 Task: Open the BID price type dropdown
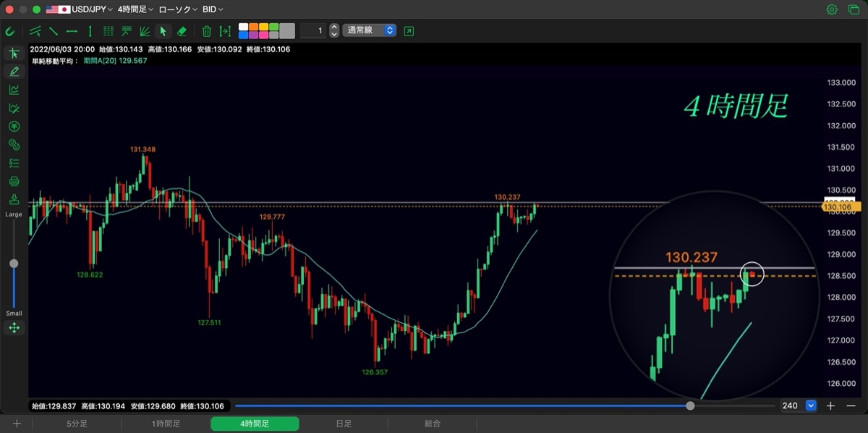(213, 9)
